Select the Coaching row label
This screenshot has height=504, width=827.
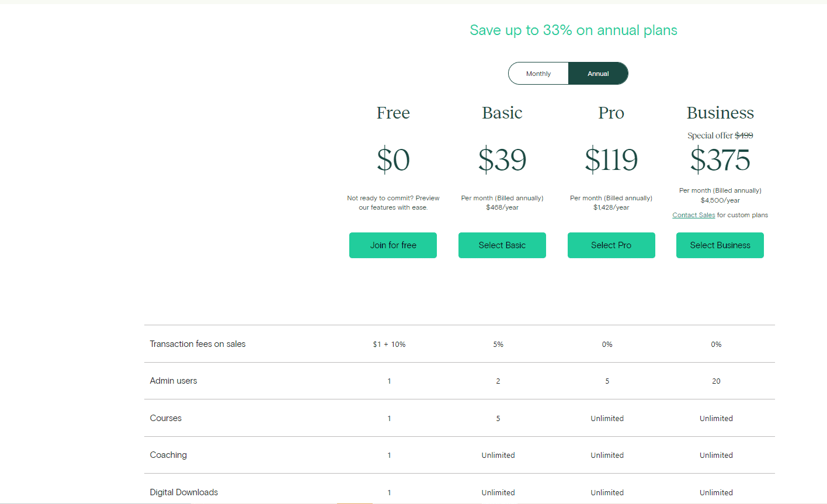(168, 455)
